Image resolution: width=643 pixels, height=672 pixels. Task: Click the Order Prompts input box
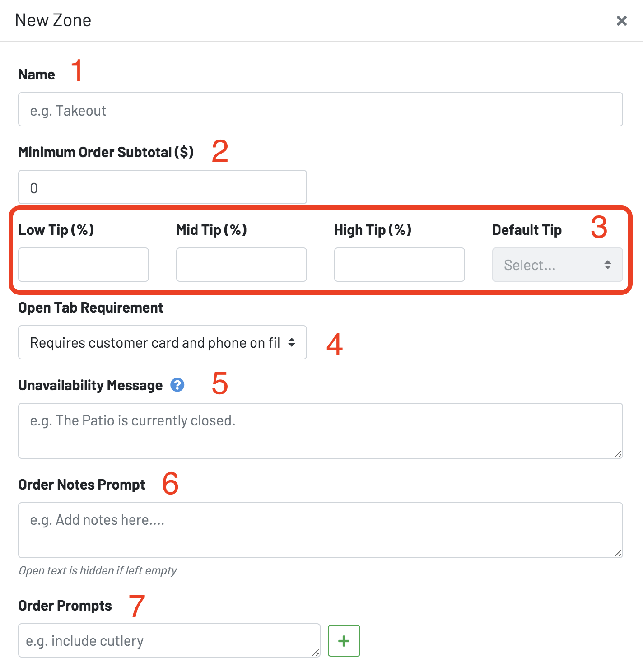[169, 640]
